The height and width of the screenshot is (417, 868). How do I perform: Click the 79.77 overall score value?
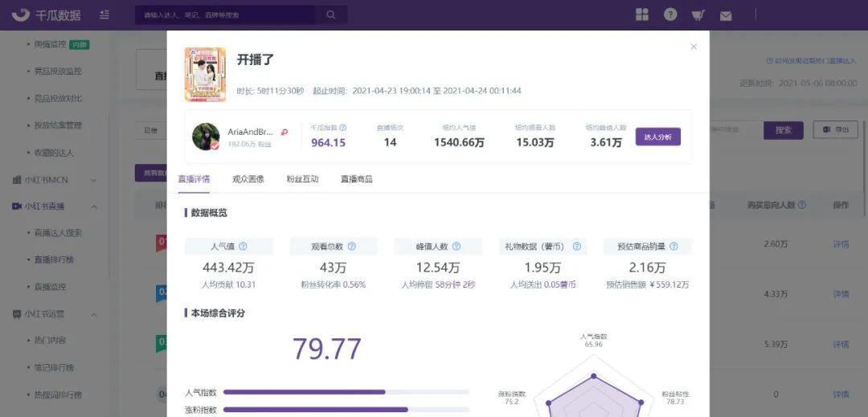(x=326, y=349)
